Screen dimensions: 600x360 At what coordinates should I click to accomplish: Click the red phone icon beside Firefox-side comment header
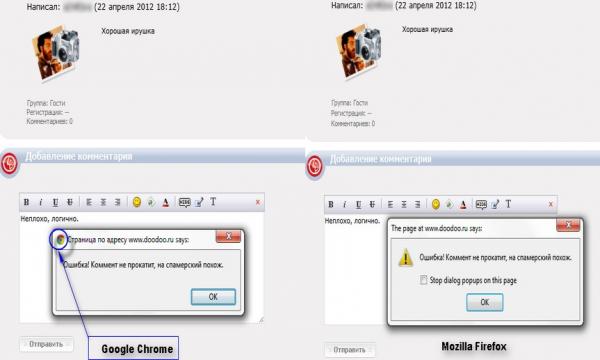coord(315,167)
